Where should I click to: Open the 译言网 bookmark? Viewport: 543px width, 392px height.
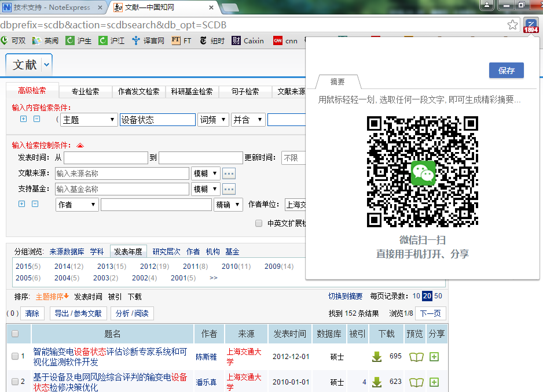(148, 41)
